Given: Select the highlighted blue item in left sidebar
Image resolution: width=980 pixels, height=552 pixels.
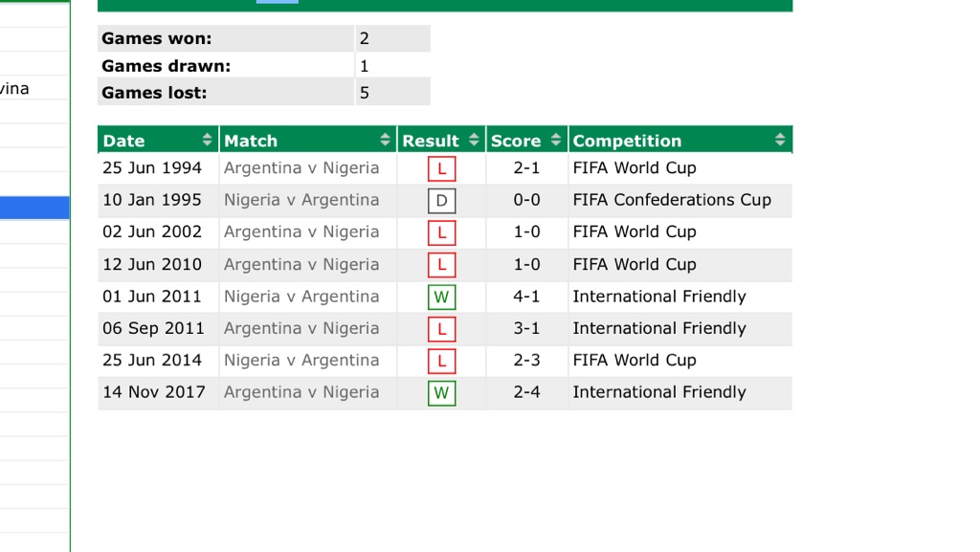Looking at the screenshot, I should coord(34,208).
